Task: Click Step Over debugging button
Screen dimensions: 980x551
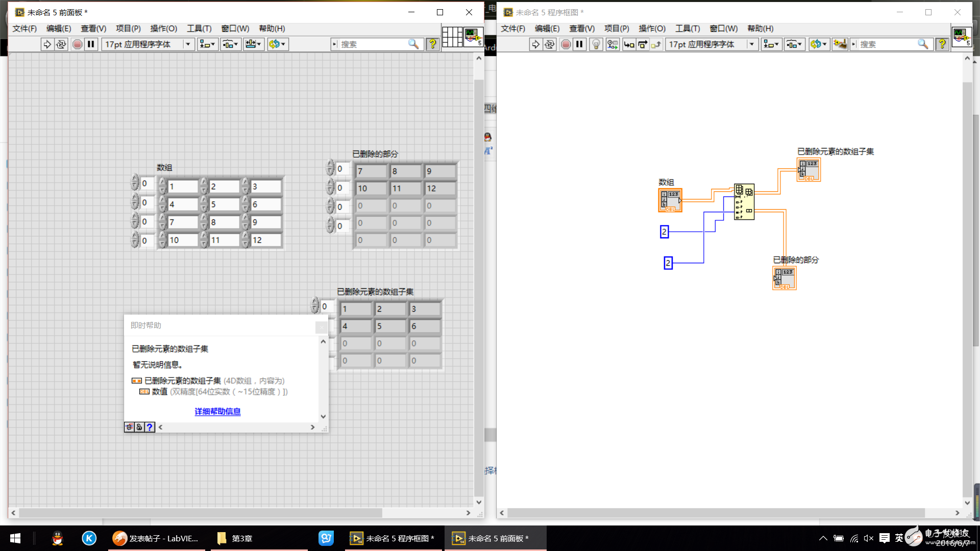Action: (643, 44)
